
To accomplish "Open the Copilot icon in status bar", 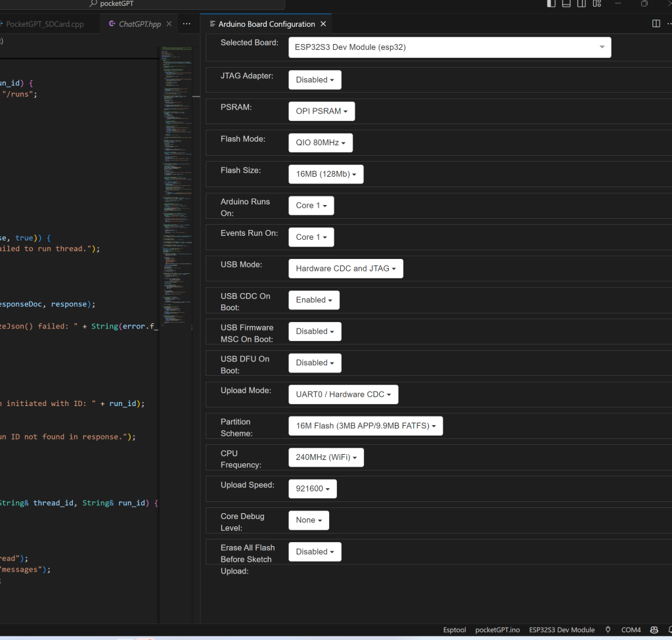I will (x=654, y=629).
